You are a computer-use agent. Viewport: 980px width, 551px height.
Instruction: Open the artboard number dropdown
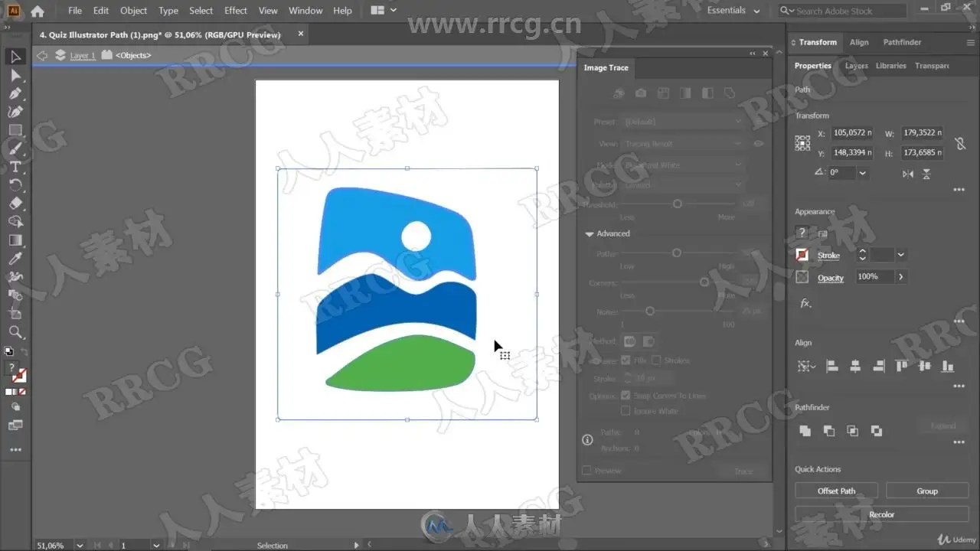click(x=155, y=545)
